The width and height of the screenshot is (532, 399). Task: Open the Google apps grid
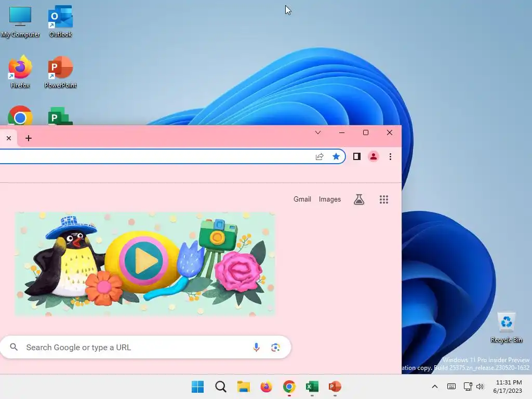click(384, 199)
